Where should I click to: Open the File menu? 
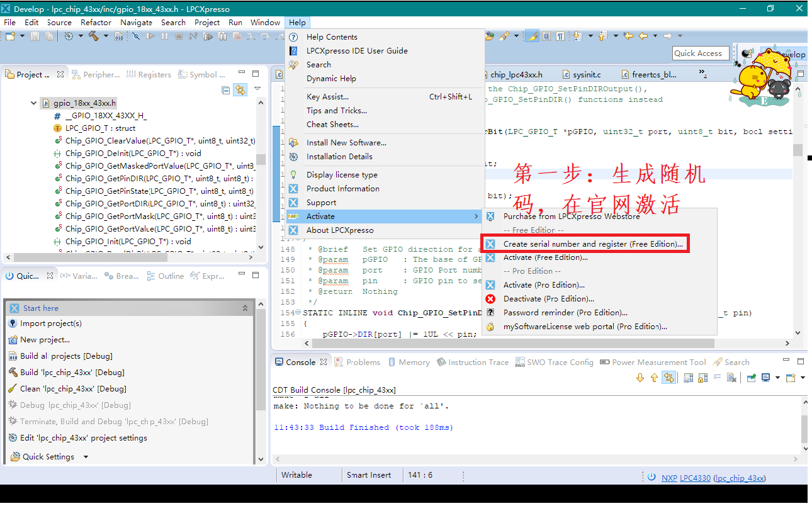(10, 22)
